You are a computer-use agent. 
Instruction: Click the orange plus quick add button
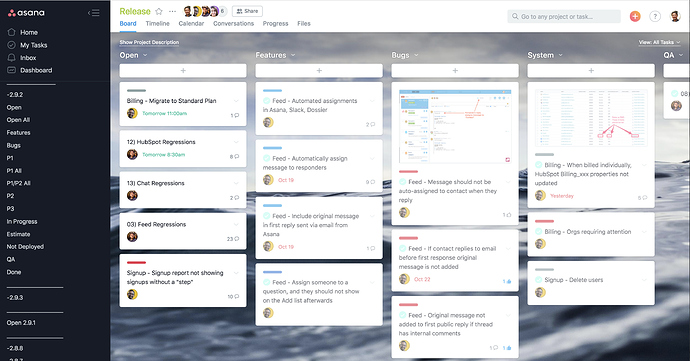(635, 16)
